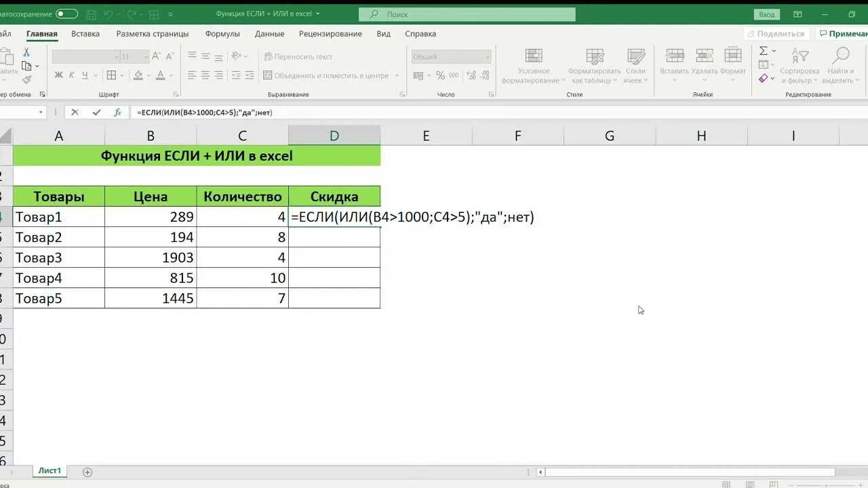Screen dimensions: 868x488
Task: Click the Increase Decimal icon
Action: pyautogui.click(x=471, y=75)
